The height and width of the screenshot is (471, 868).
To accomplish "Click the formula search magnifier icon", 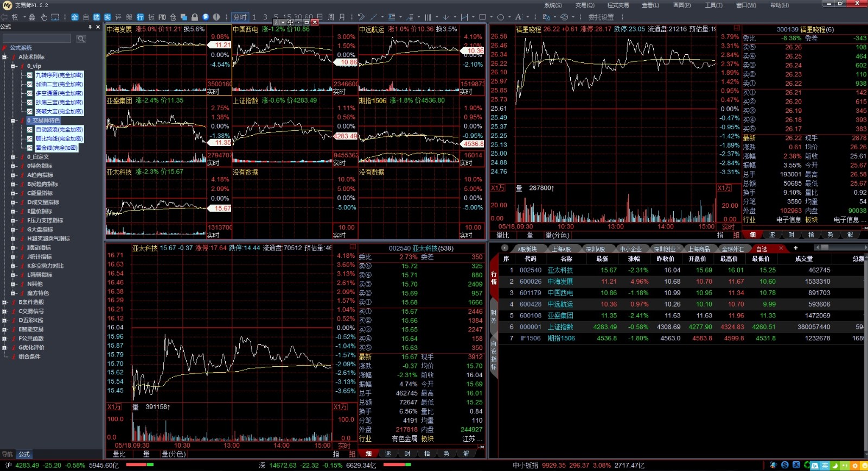I will [x=81, y=39].
